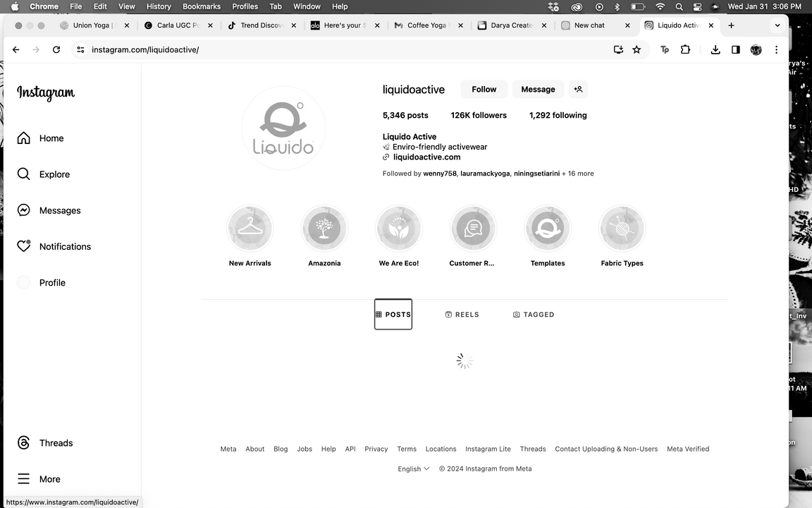Open the New Arrivals story highlight
812x508 pixels.
250,229
